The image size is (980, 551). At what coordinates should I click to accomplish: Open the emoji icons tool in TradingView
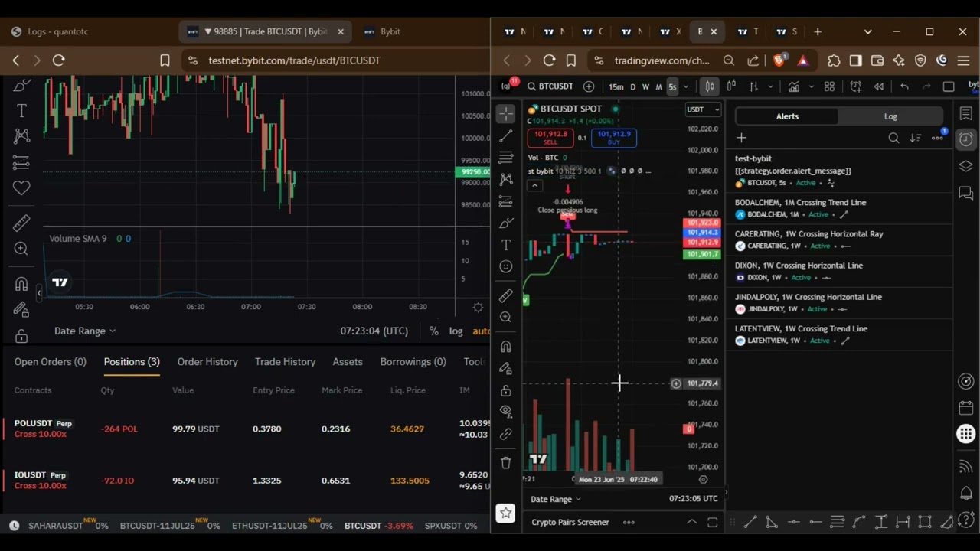[505, 266]
